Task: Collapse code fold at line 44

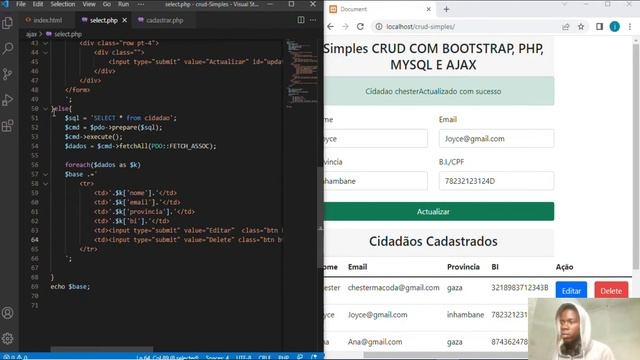Action: (x=45, y=52)
